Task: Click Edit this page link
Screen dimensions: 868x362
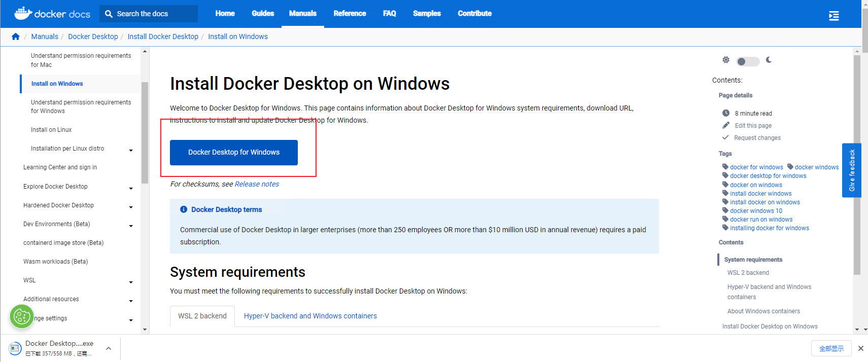Action: click(x=753, y=126)
